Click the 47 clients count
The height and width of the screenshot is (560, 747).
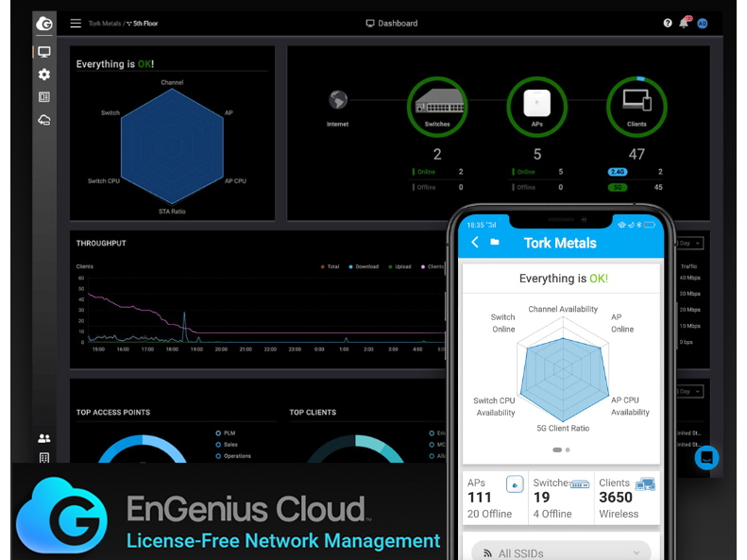tap(637, 154)
